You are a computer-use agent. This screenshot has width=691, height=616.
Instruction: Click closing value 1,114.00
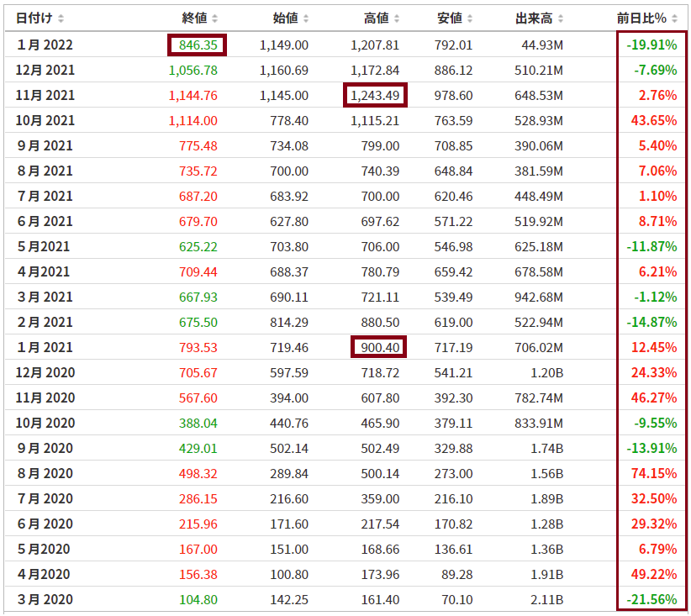[193, 121]
